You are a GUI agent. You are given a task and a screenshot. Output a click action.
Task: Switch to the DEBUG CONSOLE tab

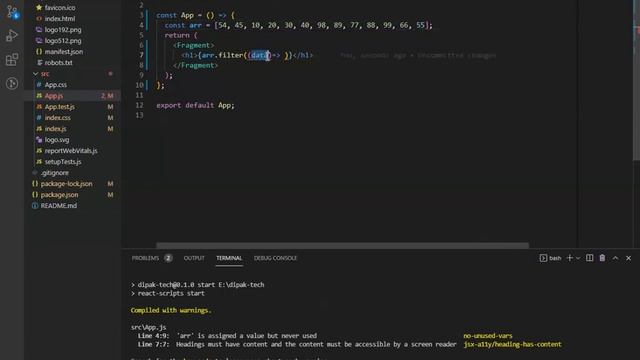pos(276,258)
